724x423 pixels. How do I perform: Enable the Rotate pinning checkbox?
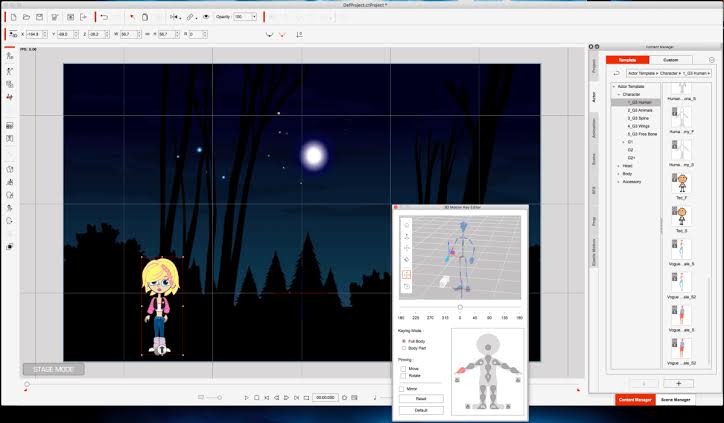(403, 376)
